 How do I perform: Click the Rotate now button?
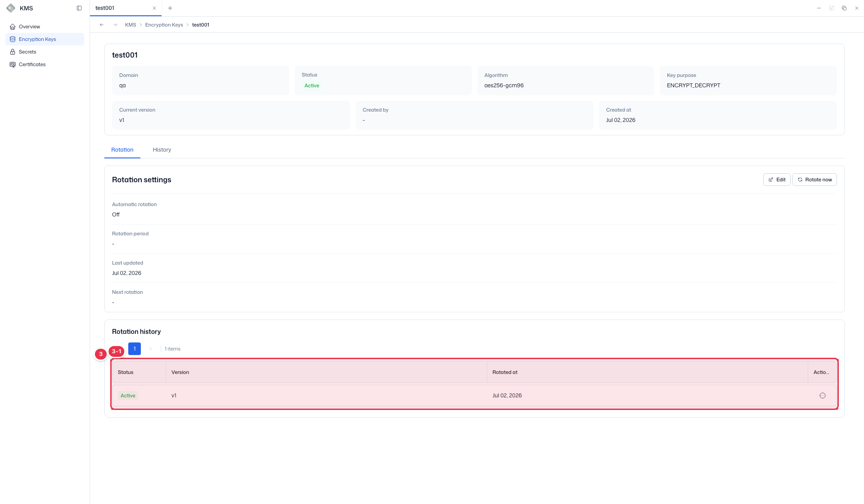814,180
